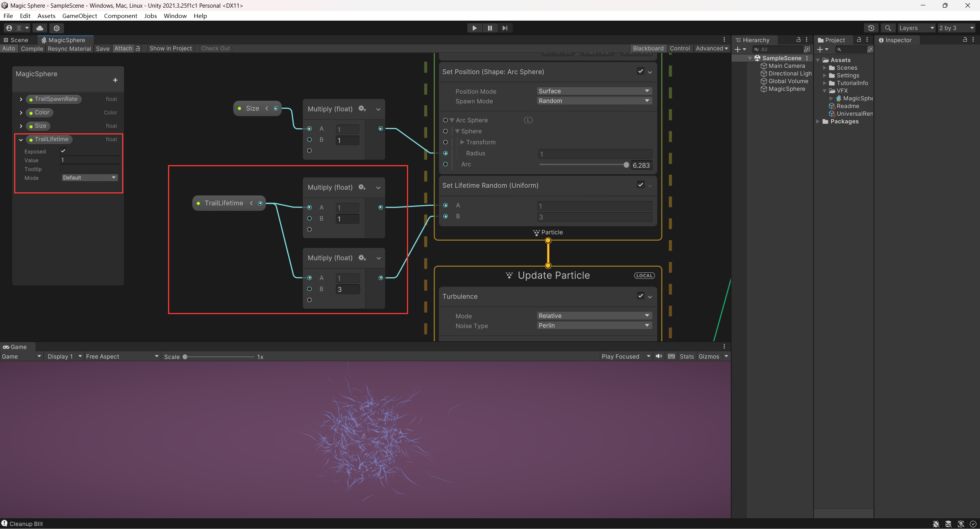This screenshot has height=529, width=980.
Task: Expand the TrailSpawnRate property chevron
Action: coord(21,99)
